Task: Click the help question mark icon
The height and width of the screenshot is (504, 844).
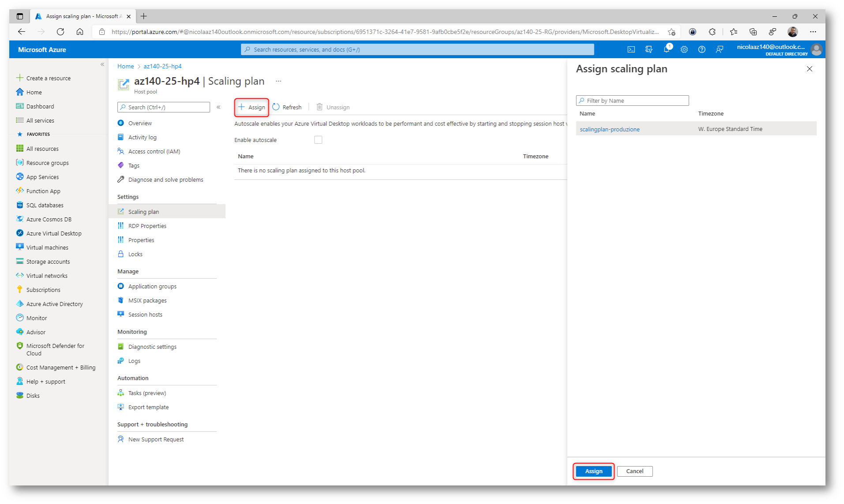Action: pyautogui.click(x=701, y=49)
